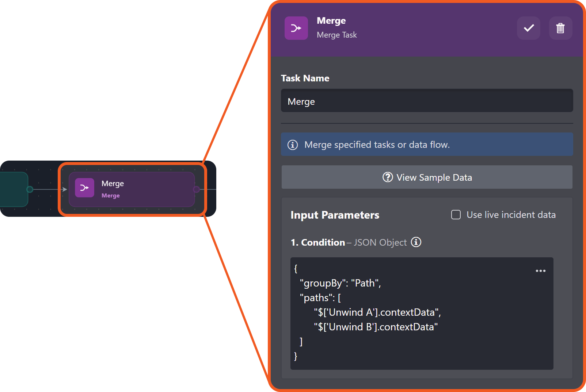
Task: Select the teal node left of Merge
Action: [x=14, y=189]
